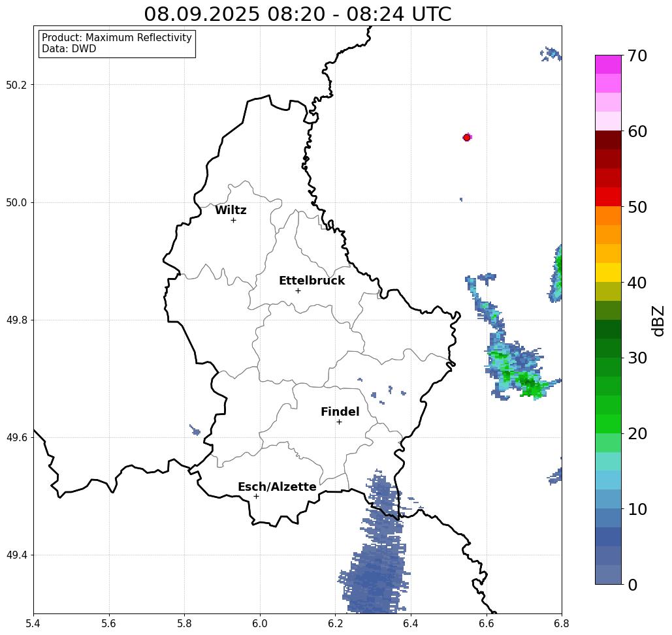Click the Wiltz station label
The image size is (672, 635).
click(x=231, y=210)
